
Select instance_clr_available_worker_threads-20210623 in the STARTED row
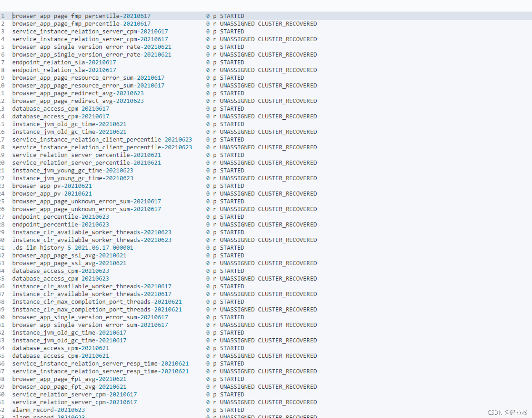point(92,232)
